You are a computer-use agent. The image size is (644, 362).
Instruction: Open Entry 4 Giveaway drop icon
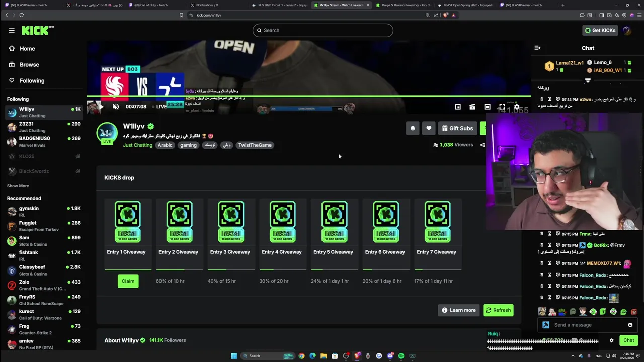pos(282,222)
